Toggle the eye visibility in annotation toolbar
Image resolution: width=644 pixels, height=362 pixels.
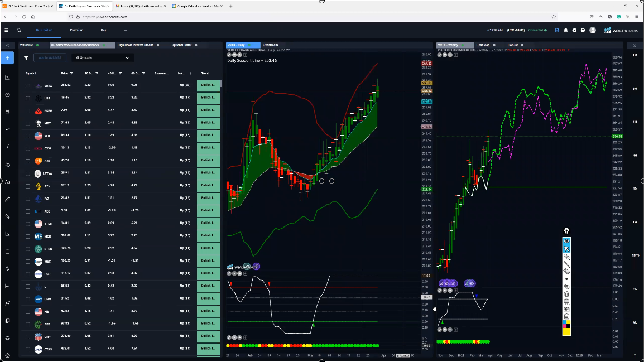[x=566, y=242]
